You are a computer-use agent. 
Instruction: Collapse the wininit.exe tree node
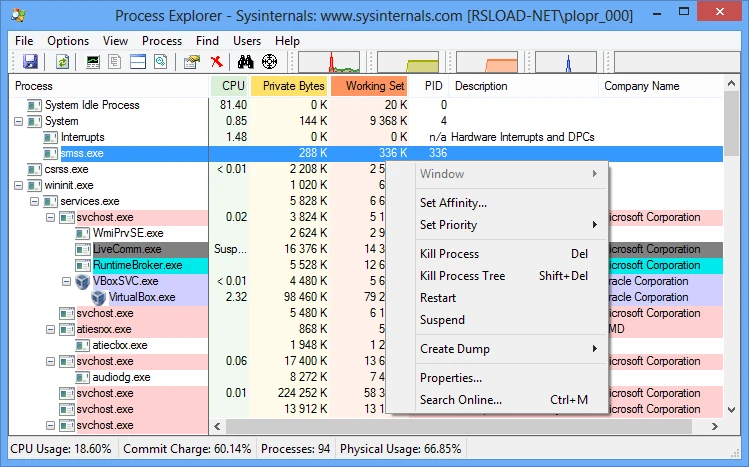(x=20, y=185)
